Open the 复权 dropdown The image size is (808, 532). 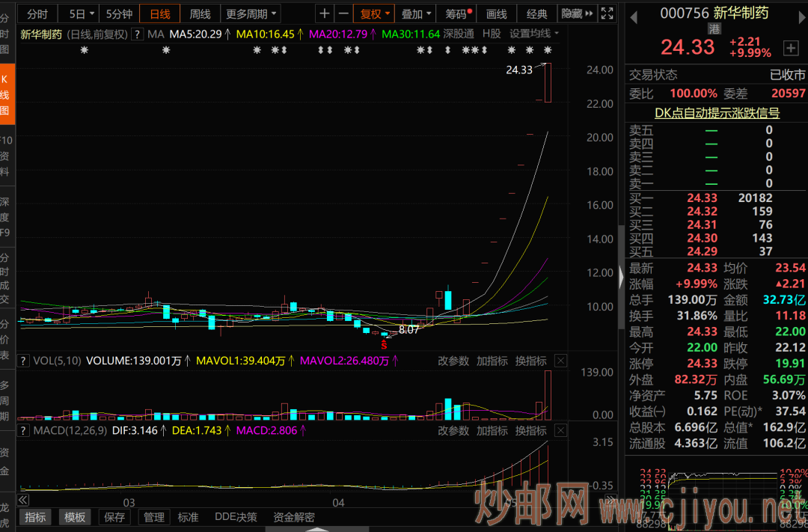(x=374, y=13)
